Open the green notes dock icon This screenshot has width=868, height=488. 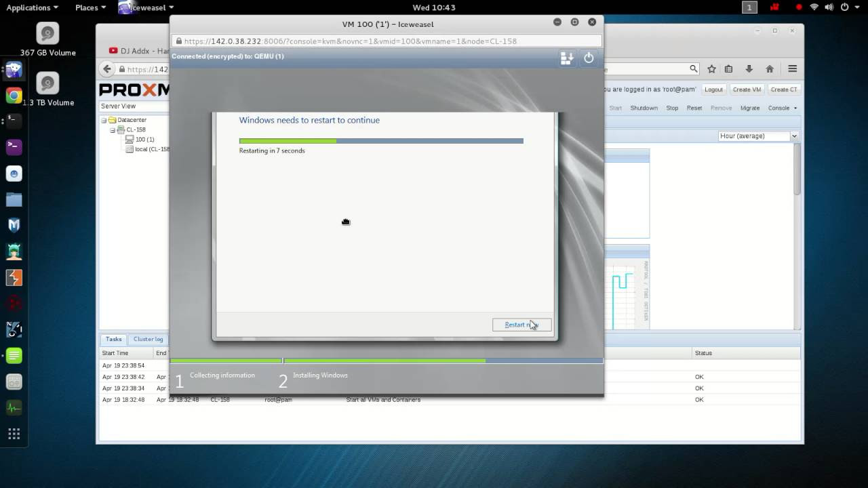[x=14, y=356]
